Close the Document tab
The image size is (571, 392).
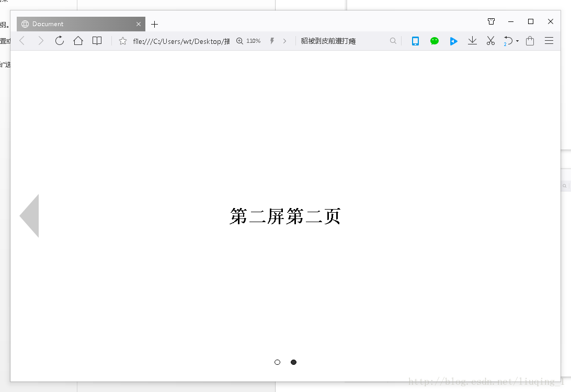click(139, 24)
